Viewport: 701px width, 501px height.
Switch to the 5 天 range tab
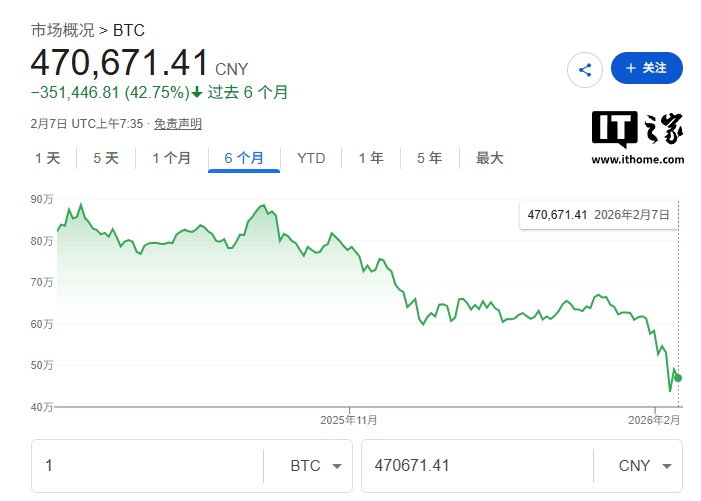pos(105,158)
